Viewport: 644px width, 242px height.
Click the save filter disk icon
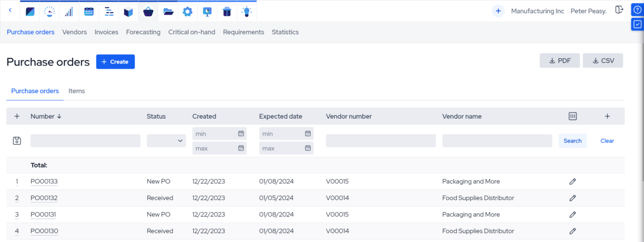coord(17,141)
